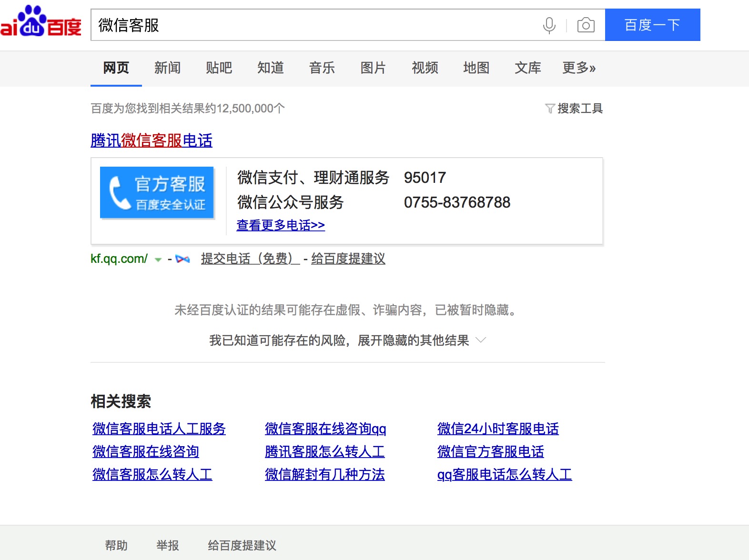The image size is (749, 560).
Task: Open image search with the camera icon
Action: [586, 25]
